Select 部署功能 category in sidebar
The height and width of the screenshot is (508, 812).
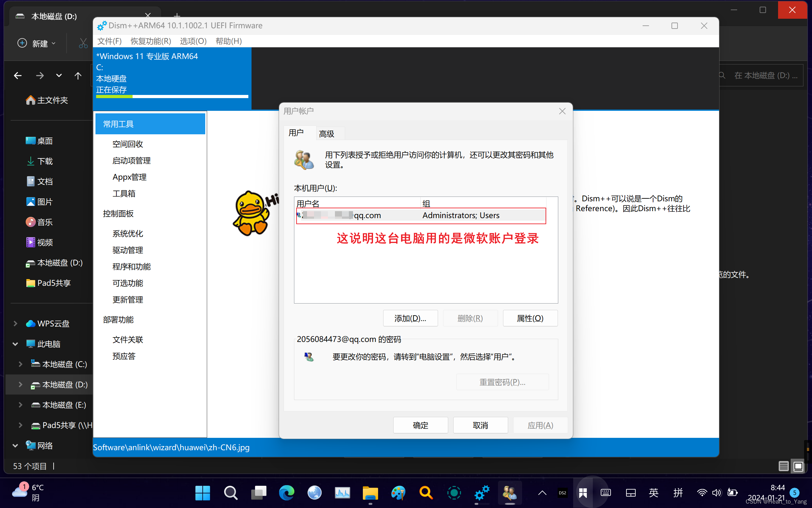tap(118, 319)
